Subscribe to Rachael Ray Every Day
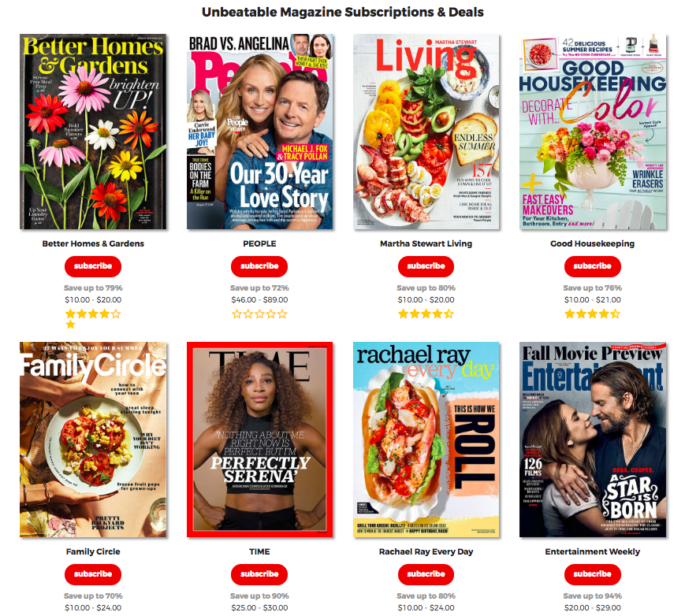Viewport: 685px width, 616px height. click(x=426, y=574)
